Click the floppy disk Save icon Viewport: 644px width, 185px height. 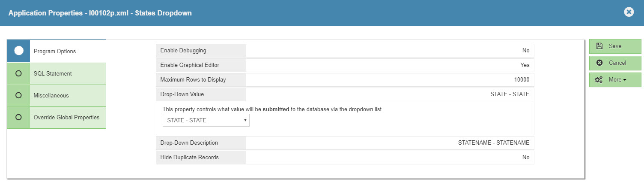coord(599,46)
